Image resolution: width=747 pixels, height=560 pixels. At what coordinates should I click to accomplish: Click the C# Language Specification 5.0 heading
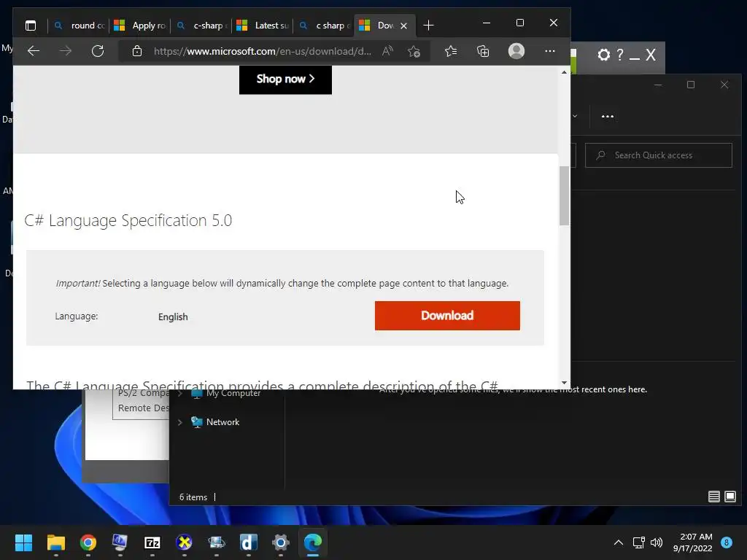[128, 220]
